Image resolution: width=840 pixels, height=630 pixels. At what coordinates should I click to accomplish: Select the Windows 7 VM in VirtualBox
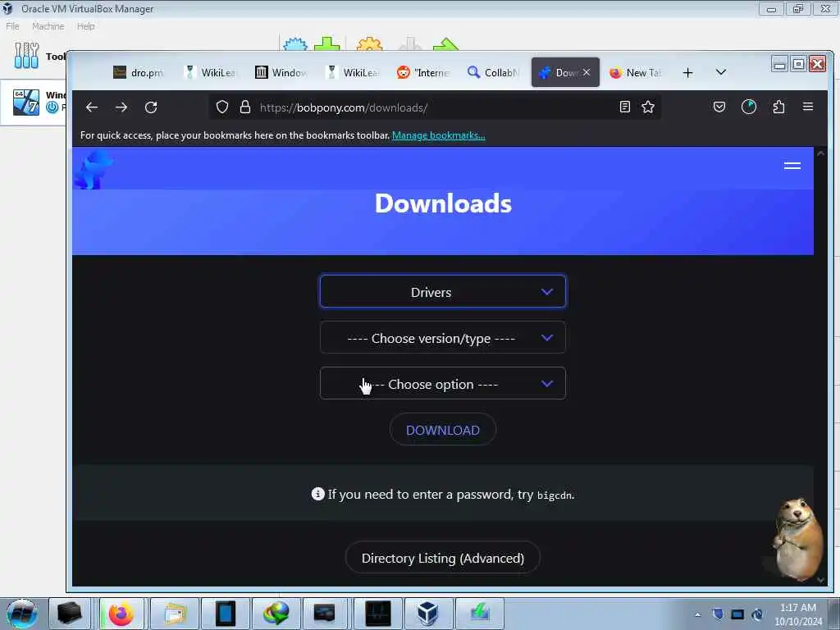pyautogui.click(x=33, y=102)
